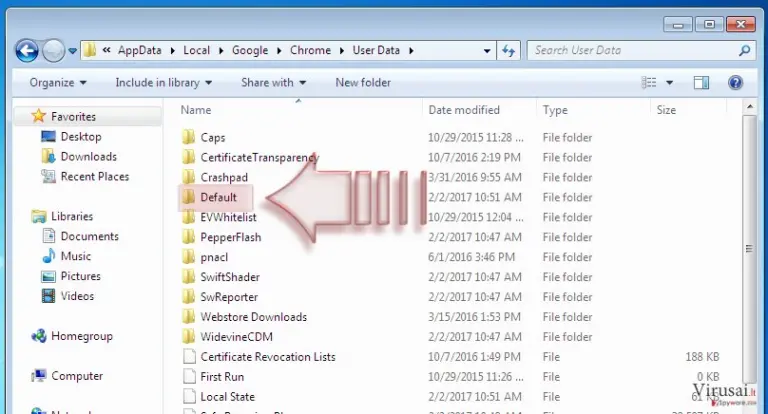Select the Local State file
The height and width of the screenshot is (414, 768).
[x=227, y=397]
